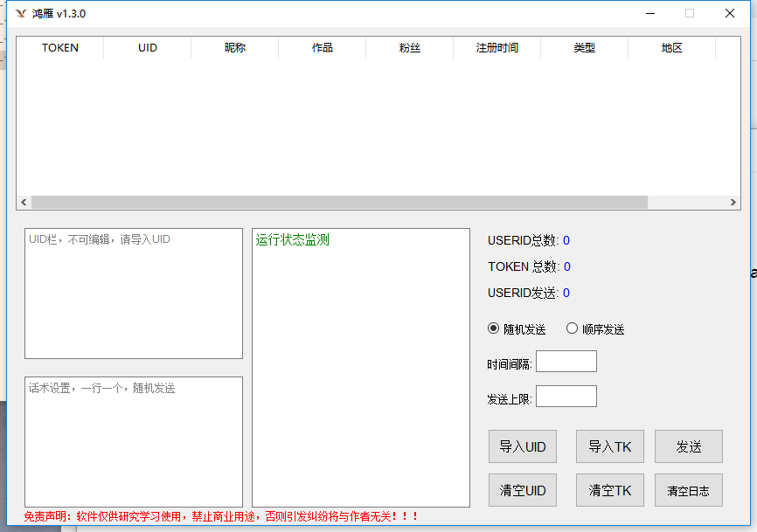
Task: Clear UIDs with 清空UID button
Action: point(522,490)
